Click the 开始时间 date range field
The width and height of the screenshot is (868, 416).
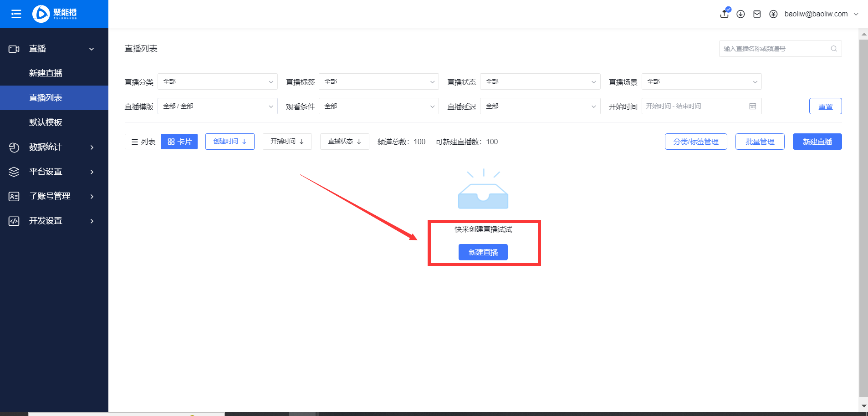click(x=702, y=106)
